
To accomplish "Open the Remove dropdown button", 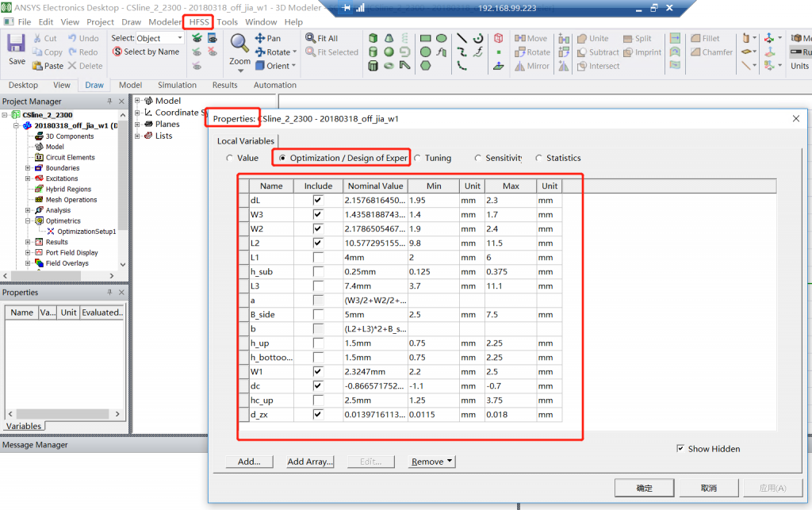I will [432, 462].
